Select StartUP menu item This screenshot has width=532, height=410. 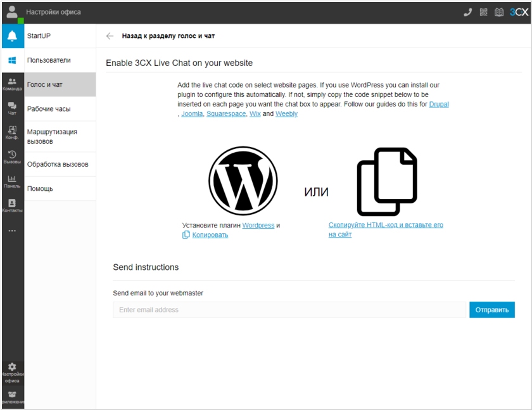pos(60,36)
